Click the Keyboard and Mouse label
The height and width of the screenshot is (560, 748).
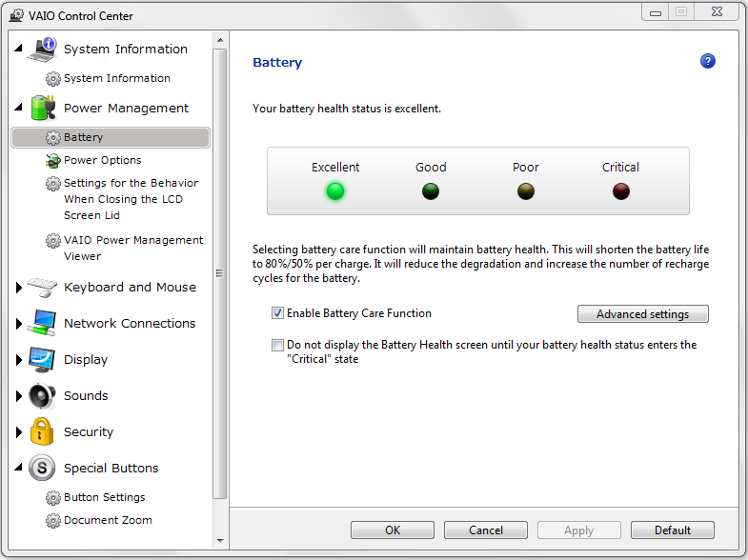tap(131, 287)
